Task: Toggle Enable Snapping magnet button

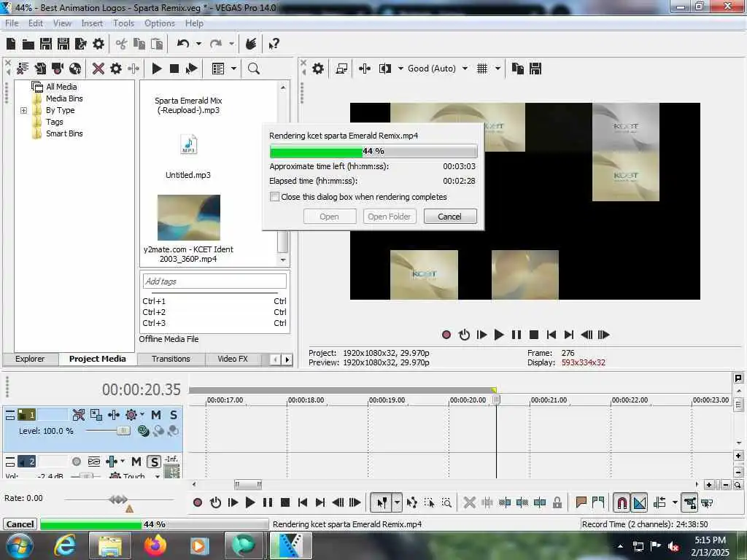Action: click(622, 502)
